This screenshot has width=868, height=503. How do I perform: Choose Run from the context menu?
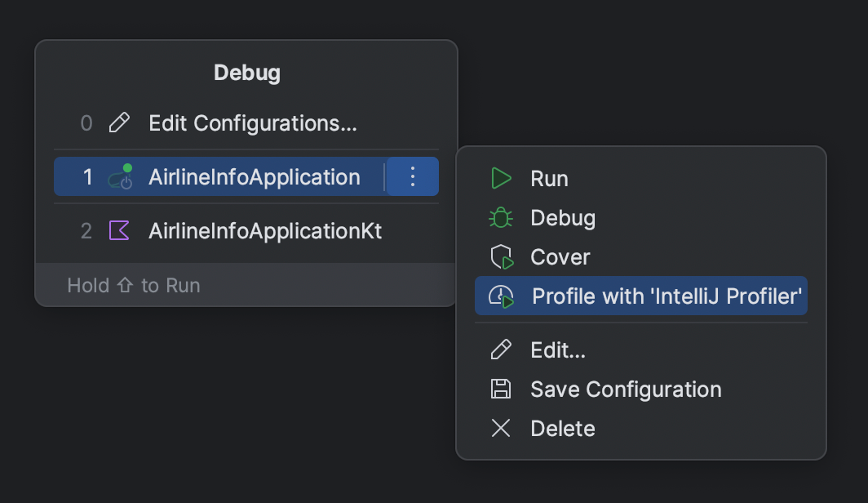click(550, 178)
